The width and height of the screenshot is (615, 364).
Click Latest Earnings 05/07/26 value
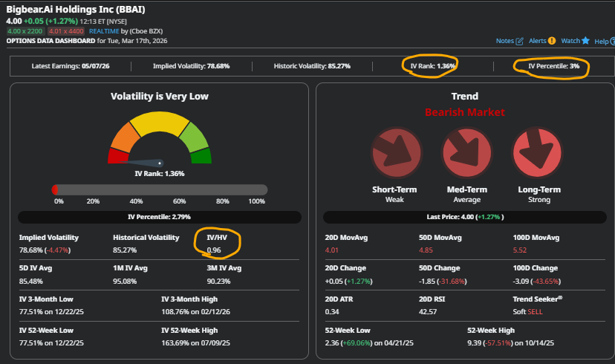point(96,66)
